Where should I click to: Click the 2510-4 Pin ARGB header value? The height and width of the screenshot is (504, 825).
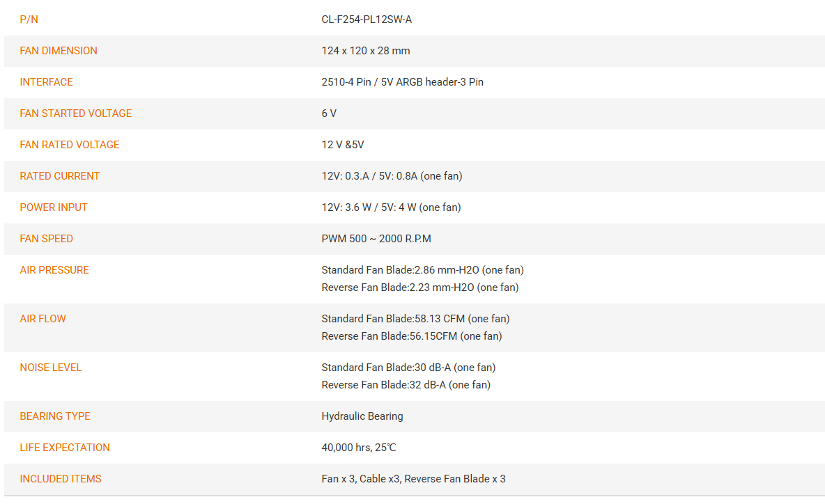tap(403, 82)
